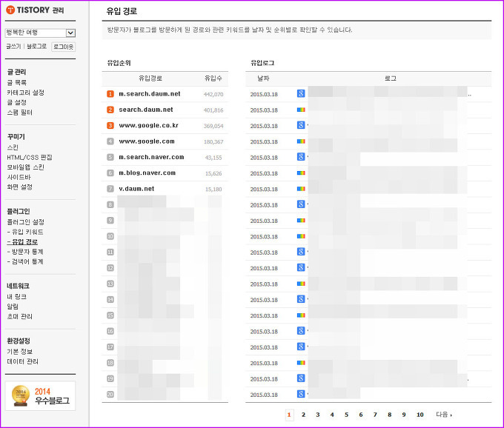The image size is (504, 428).
Task: Click rank 7 badge for v.daum.net
Action: click(110, 189)
